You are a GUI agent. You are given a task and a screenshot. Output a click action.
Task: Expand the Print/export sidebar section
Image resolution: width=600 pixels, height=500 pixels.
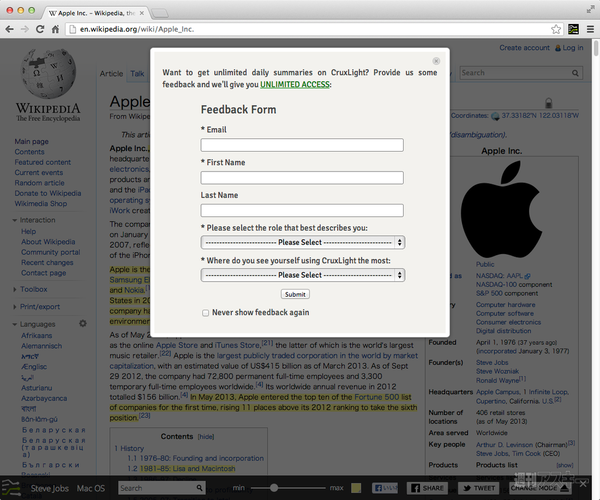pos(15,306)
